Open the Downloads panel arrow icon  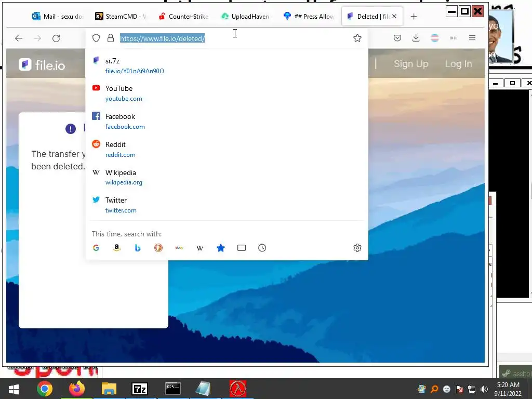pos(416,38)
